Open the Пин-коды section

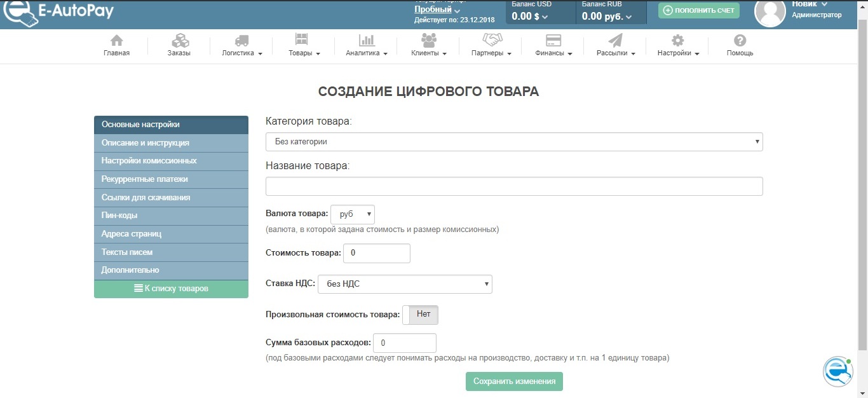point(171,216)
